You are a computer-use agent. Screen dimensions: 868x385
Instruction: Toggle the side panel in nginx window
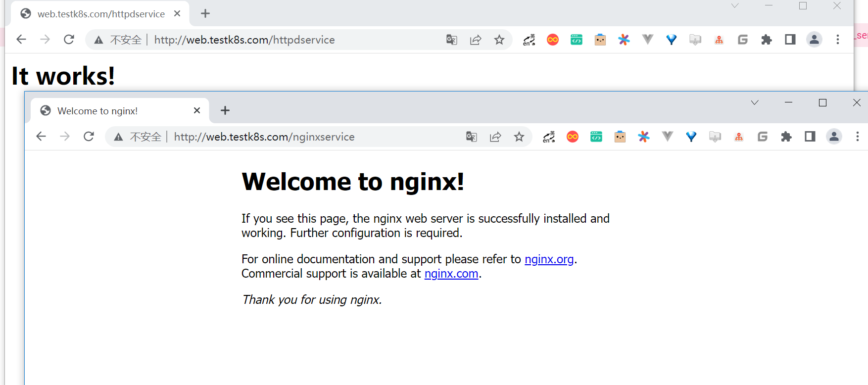point(810,137)
